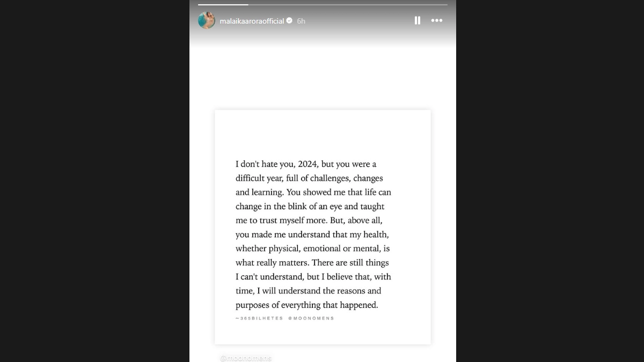
Task: Click the line "change in the blink of an eye"
Action: pyautogui.click(x=310, y=206)
